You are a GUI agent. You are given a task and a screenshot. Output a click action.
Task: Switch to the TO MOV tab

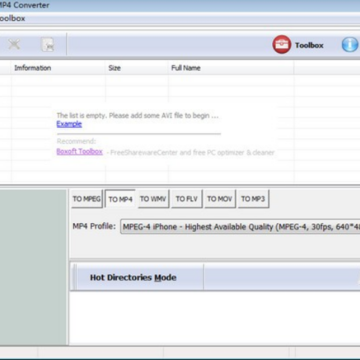pyautogui.click(x=220, y=199)
